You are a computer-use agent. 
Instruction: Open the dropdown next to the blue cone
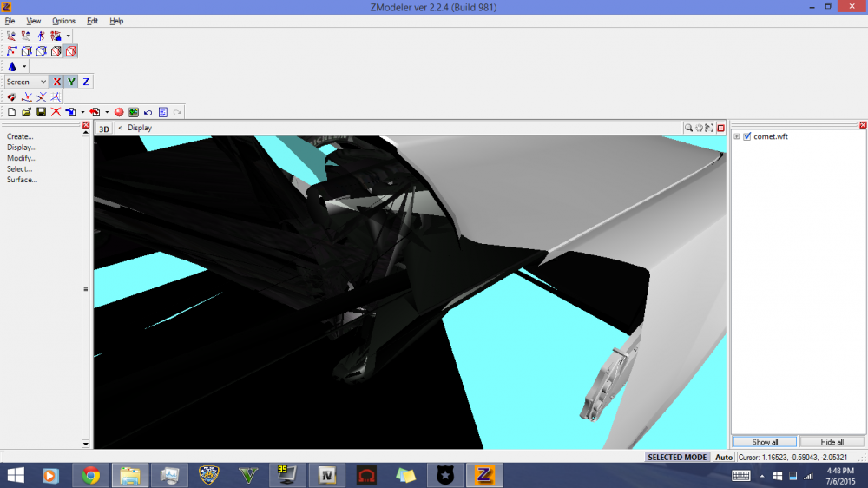[23, 67]
